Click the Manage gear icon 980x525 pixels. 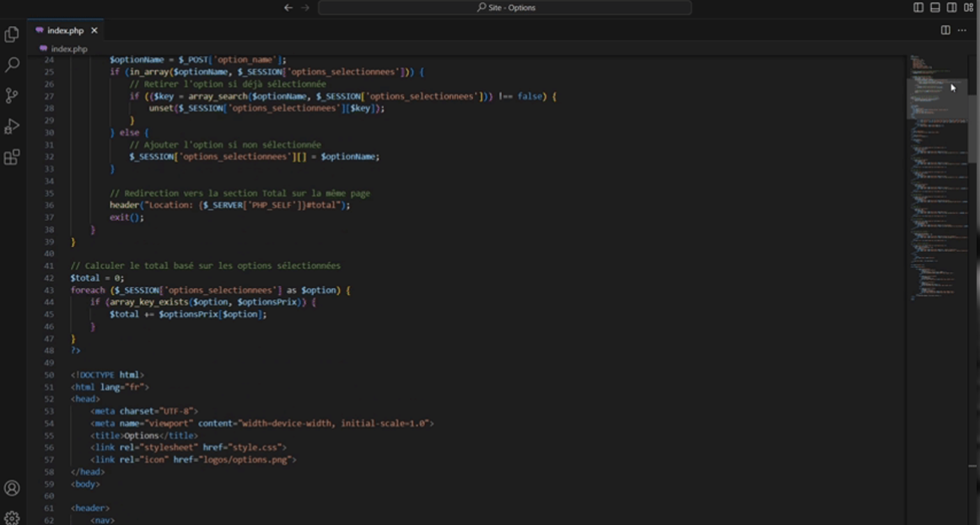point(12,517)
